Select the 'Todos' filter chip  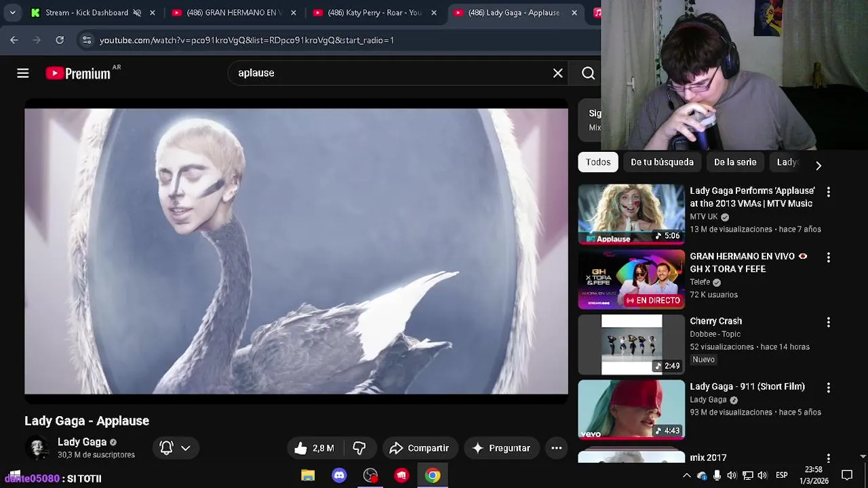point(598,162)
